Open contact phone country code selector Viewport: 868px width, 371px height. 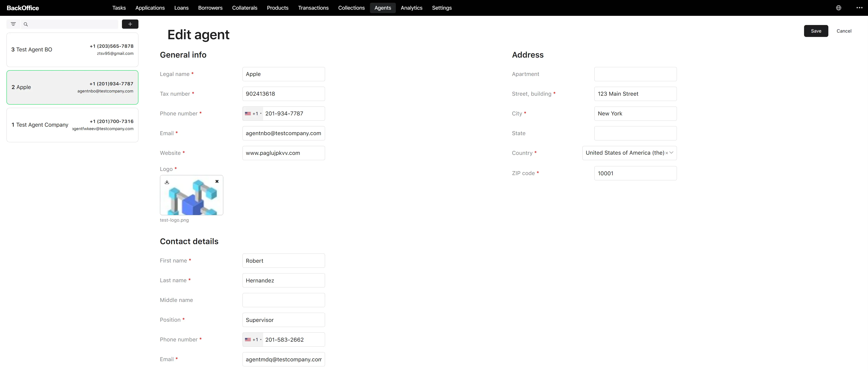pyautogui.click(x=253, y=340)
